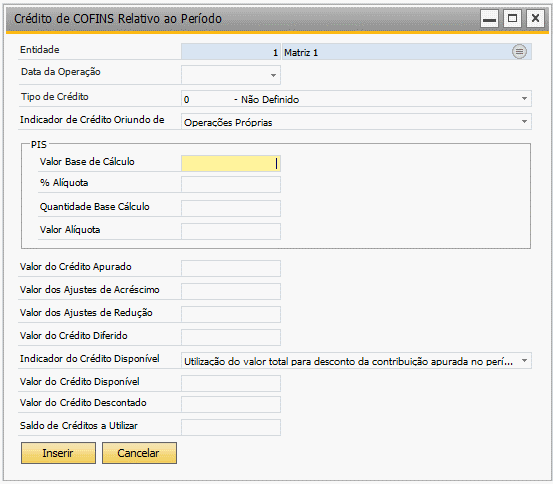This screenshot has height=484, width=553.
Task: Select the Valor Alíquota input field
Action: [x=231, y=231]
